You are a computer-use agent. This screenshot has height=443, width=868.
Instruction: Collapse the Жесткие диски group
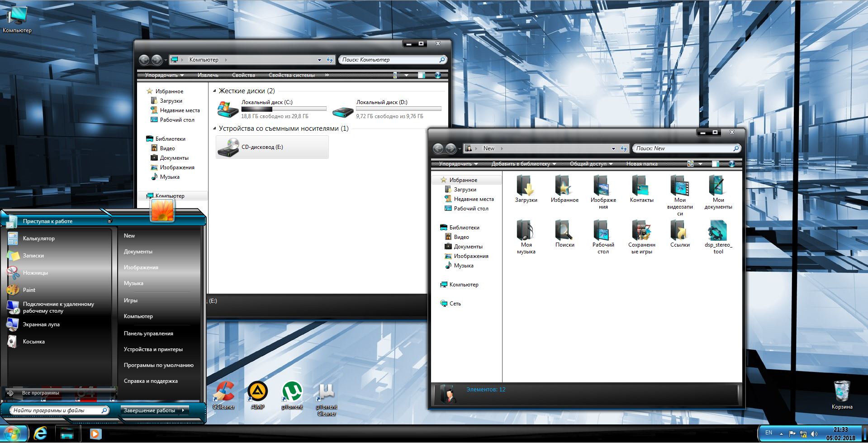pyautogui.click(x=215, y=91)
